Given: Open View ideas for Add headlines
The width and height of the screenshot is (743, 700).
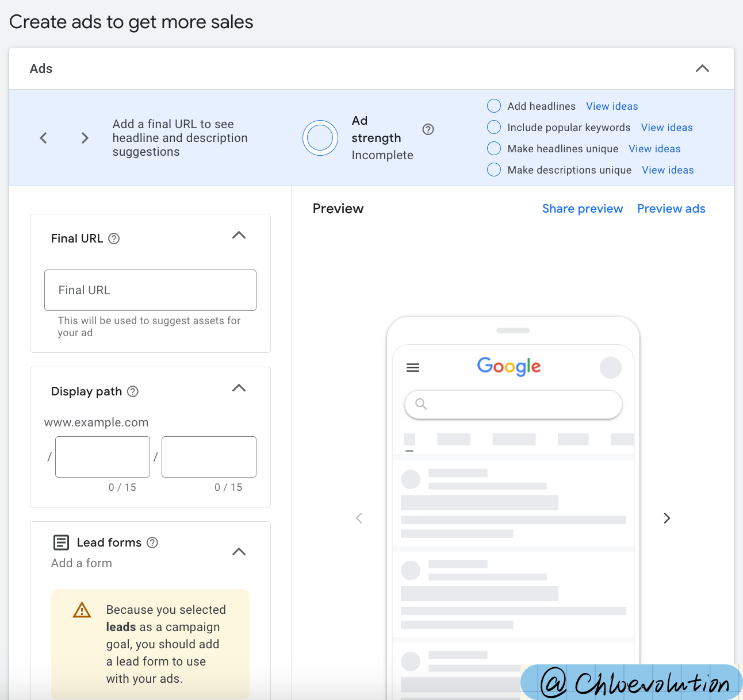Looking at the screenshot, I should click(612, 106).
